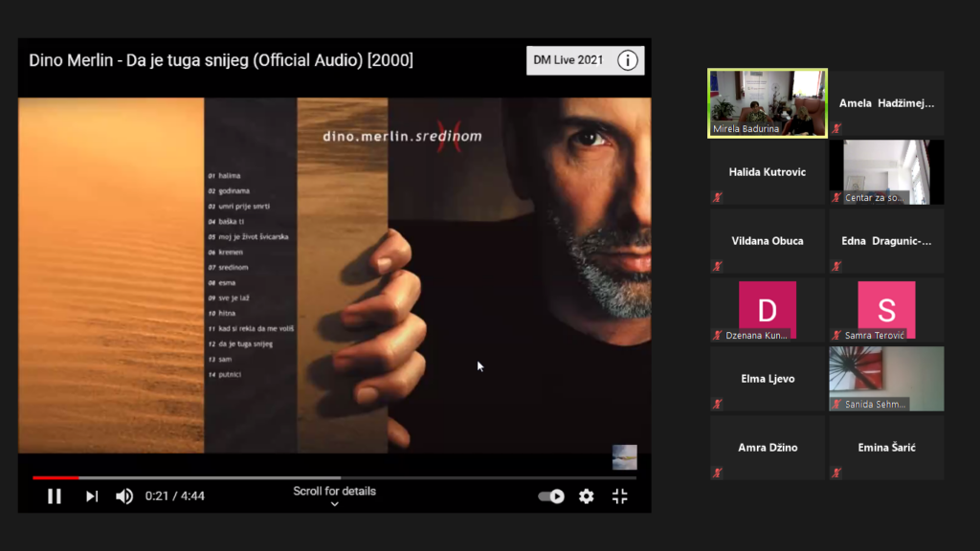Pause the YouTube video playback

click(x=55, y=496)
